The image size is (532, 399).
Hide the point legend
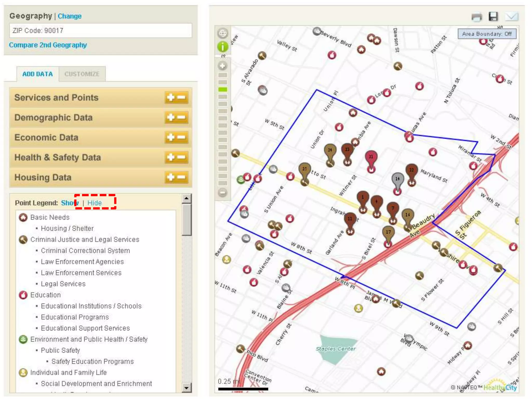pyautogui.click(x=95, y=203)
